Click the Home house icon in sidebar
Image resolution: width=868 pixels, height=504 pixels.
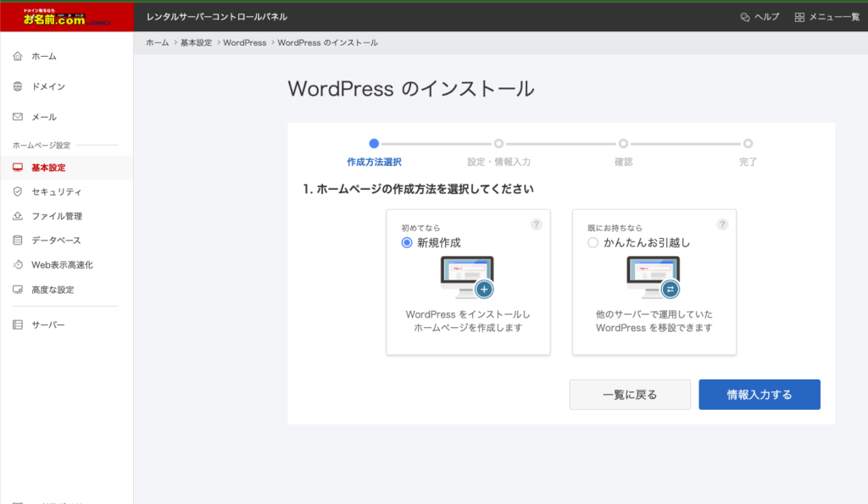click(x=18, y=56)
